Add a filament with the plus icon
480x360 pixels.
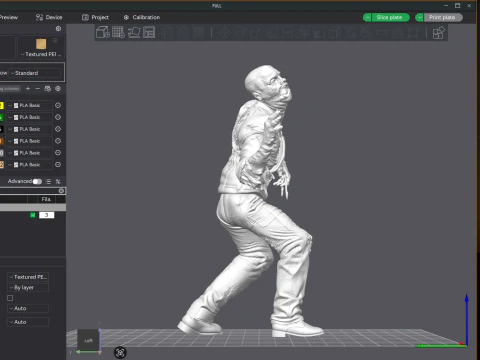[28, 89]
